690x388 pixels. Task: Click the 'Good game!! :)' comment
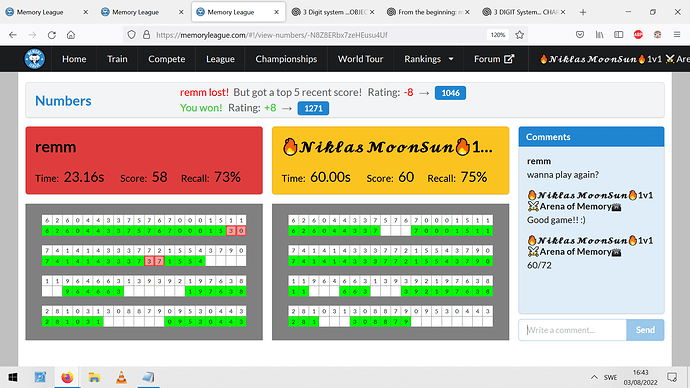click(556, 220)
